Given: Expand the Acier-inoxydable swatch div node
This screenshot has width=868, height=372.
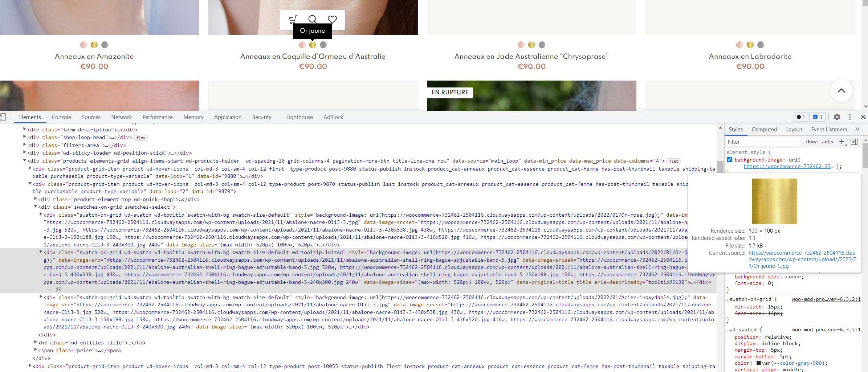Looking at the screenshot, I should [41, 297].
